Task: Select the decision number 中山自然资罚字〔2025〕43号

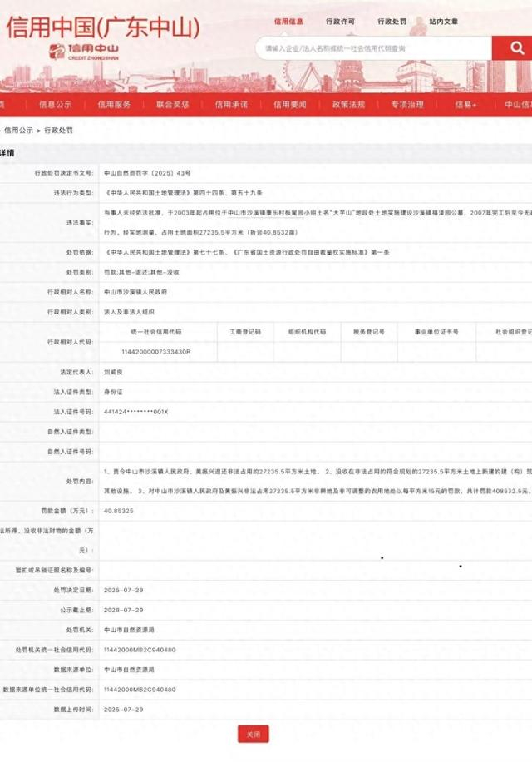Action: tap(147, 173)
